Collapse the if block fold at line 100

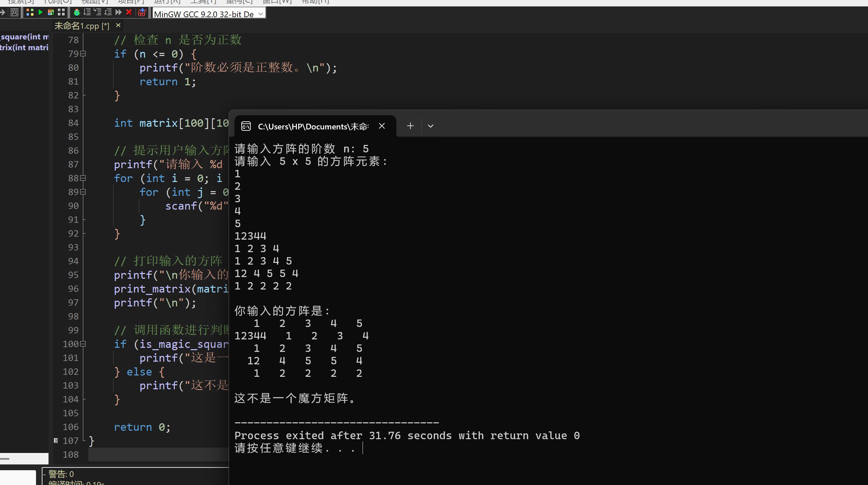click(x=83, y=344)
